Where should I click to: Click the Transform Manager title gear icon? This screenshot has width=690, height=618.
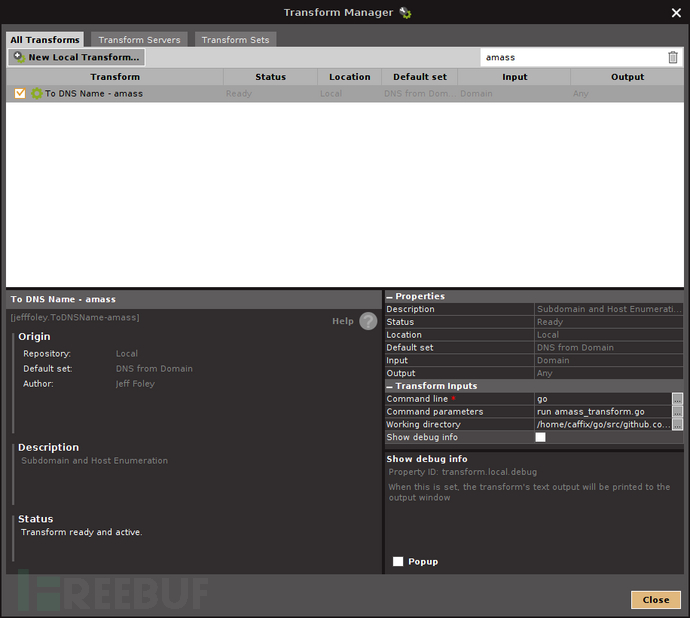pyautogui.click(x=405, y=13)
